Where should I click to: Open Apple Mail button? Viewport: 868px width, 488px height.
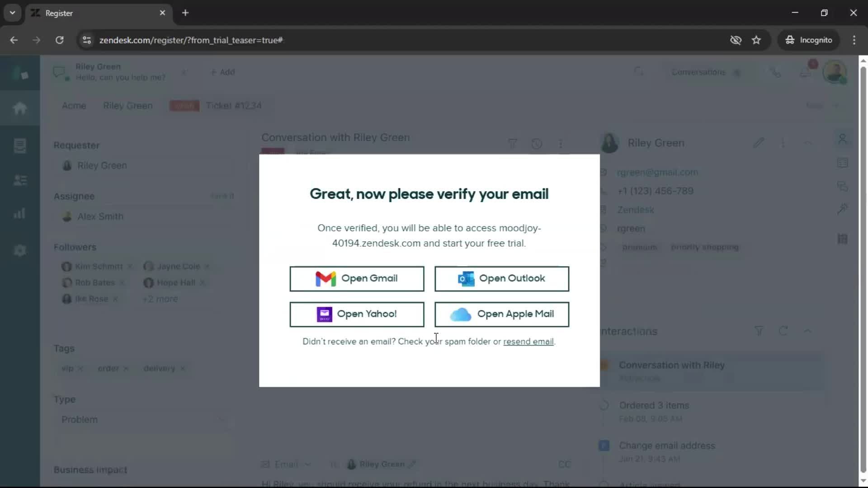click(x=502, y=314)
